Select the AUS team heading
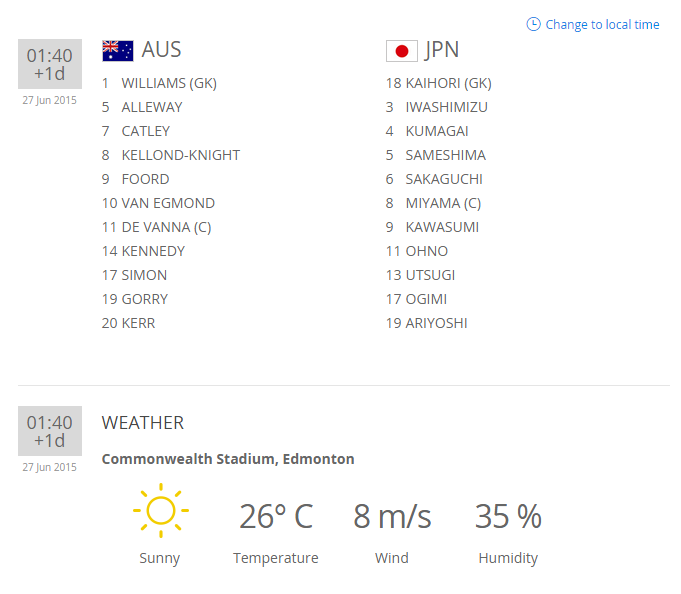Image resolution: width=681 pixels, height=594 pixels. [161, 50]
